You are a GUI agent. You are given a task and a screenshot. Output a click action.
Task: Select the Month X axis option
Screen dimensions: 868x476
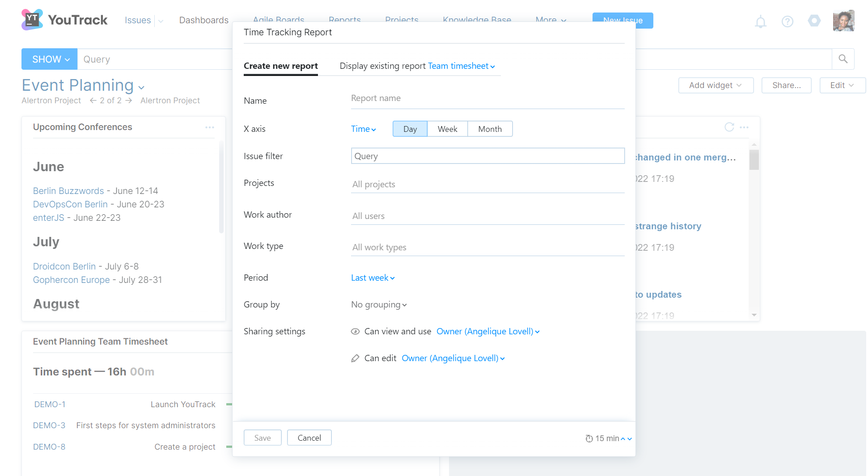(490, 129)
